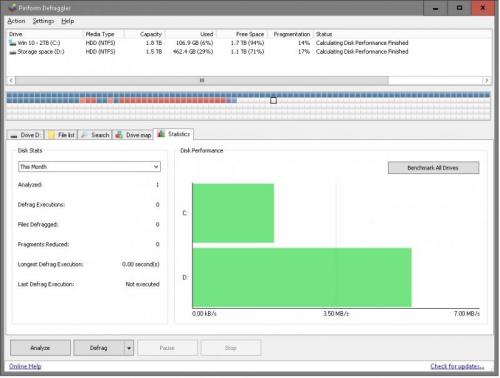Switch to the Drive map tab
The height and width of the screenshot is (378, 500).
pyautogui.click(x=133, y=135)
